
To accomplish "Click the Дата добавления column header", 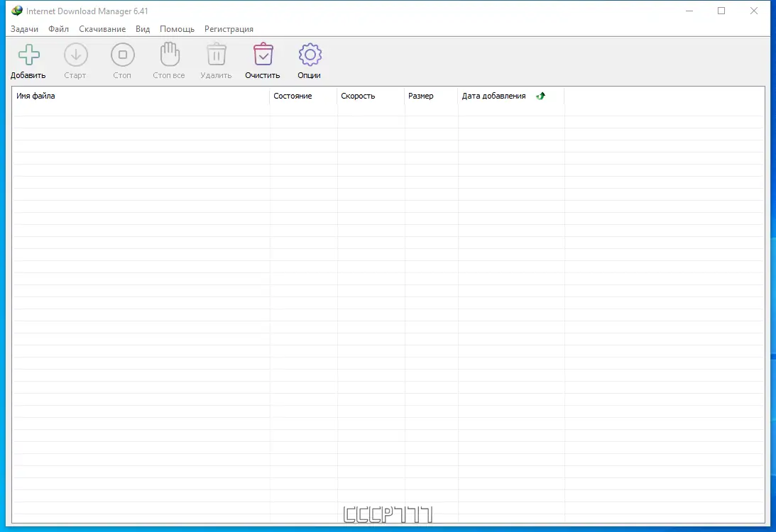I will point(493,96).
